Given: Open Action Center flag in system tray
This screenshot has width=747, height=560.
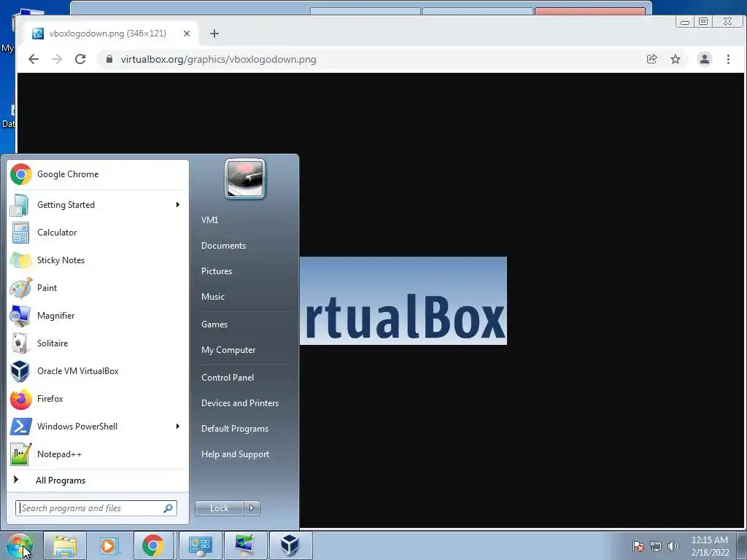Looking at the screenshot, I should [x=638, y=546].
